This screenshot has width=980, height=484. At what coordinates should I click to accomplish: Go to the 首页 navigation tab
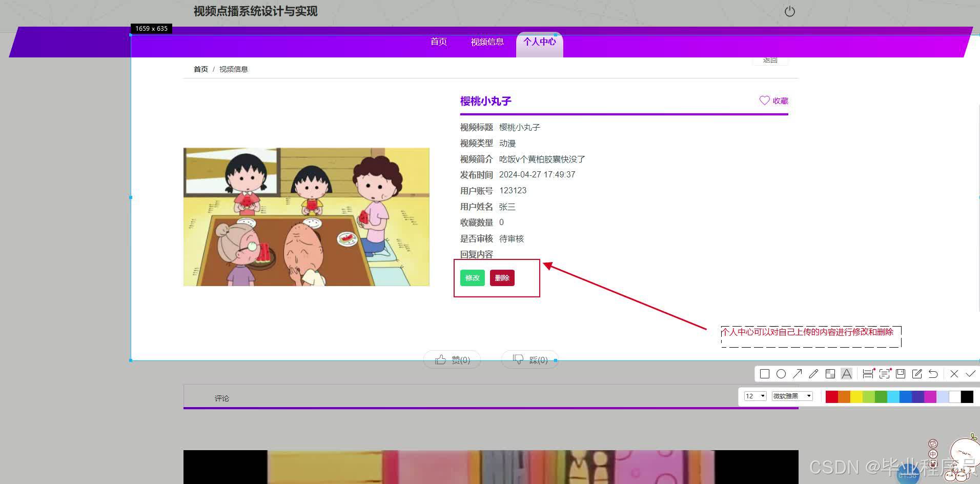pos(439,42)
